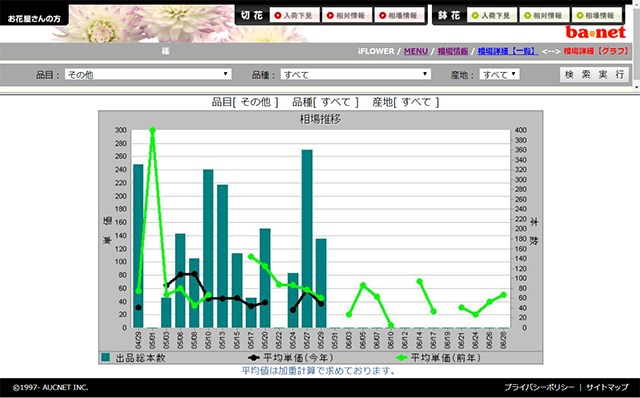
Task: Open 相場情報 under 鉢花
Action: [596, 16]
